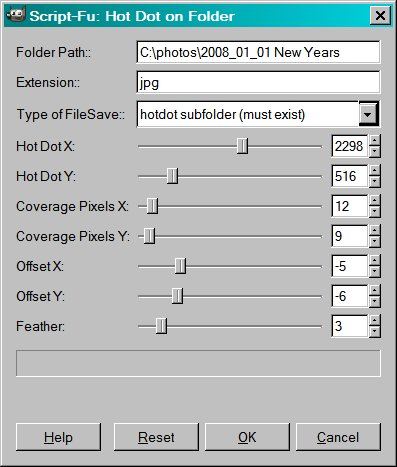Click the Feather slider handle
The image size is (397, 467).
pos(161,326)
